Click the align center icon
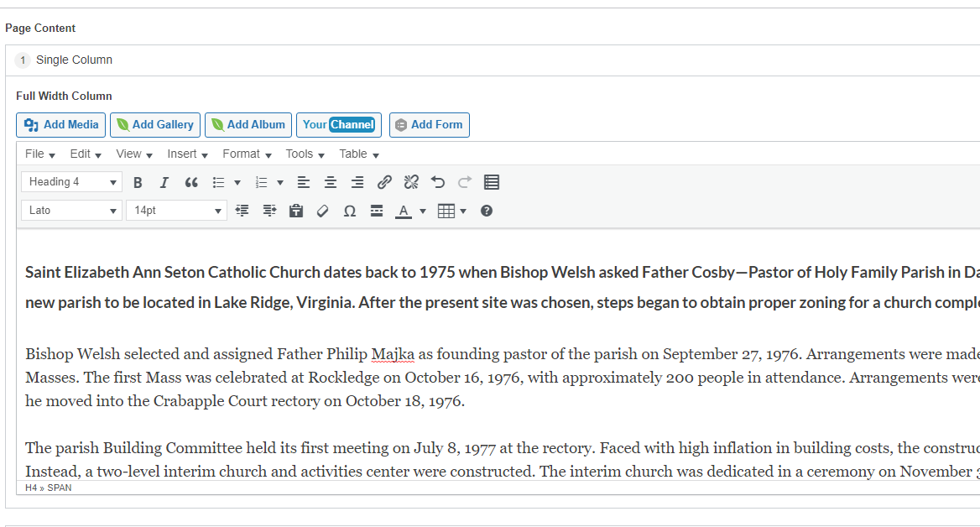Screen dimensions: 980x527 (x=331, y=183)
